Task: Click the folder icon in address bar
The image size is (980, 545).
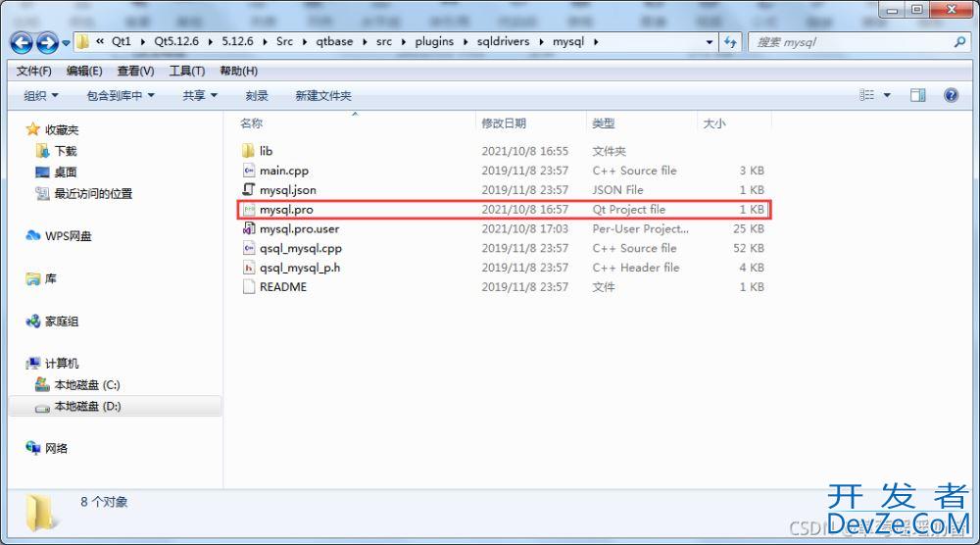Action: tap(82, 42)
